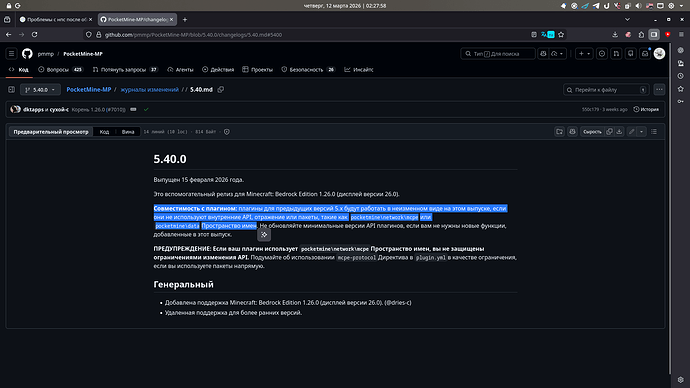Open list all tabs chevron

click(628, 19)
